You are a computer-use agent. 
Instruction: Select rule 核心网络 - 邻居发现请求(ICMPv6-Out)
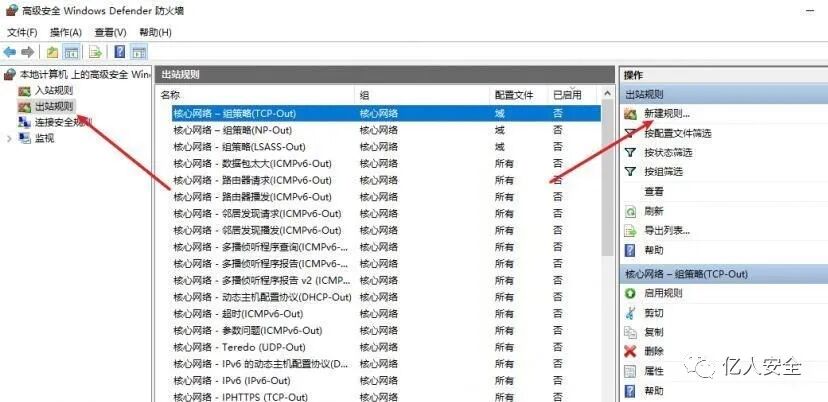[386, 214]
